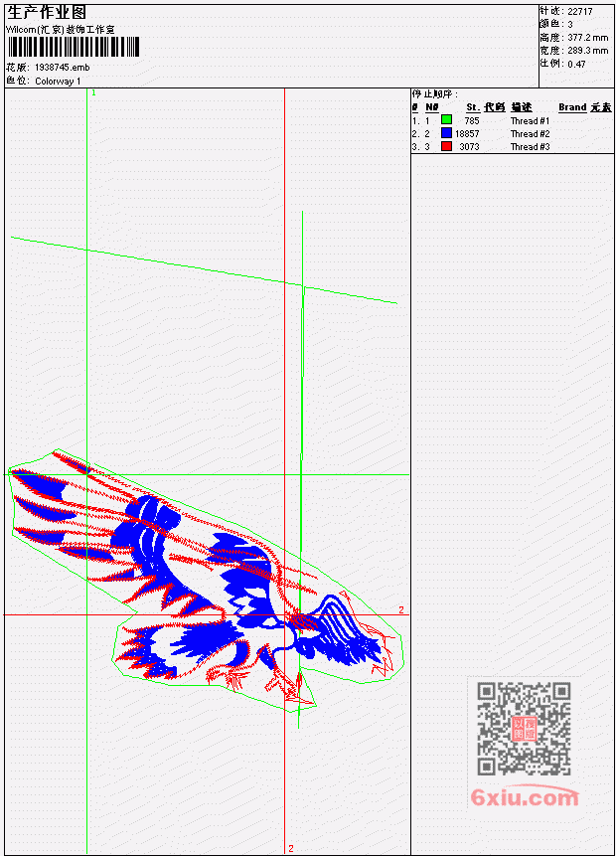Click the total stitches value 22717
This screenshot has width=616, height=856.
(580, 11)
